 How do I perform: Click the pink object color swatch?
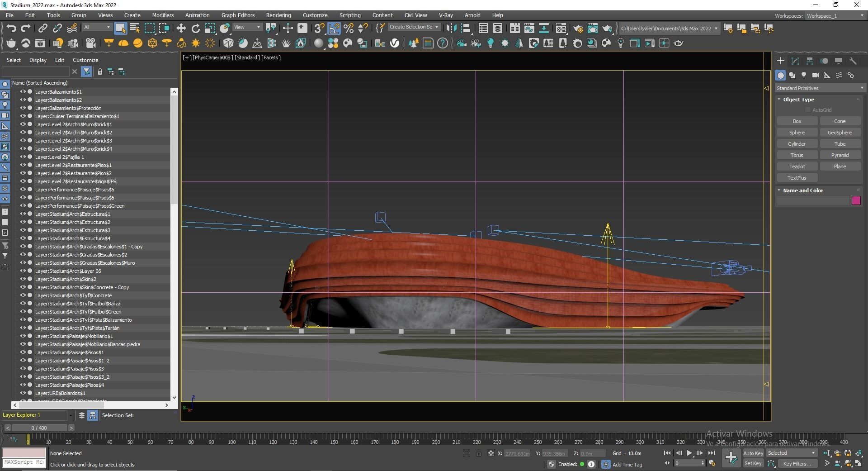tap(856, 200)
